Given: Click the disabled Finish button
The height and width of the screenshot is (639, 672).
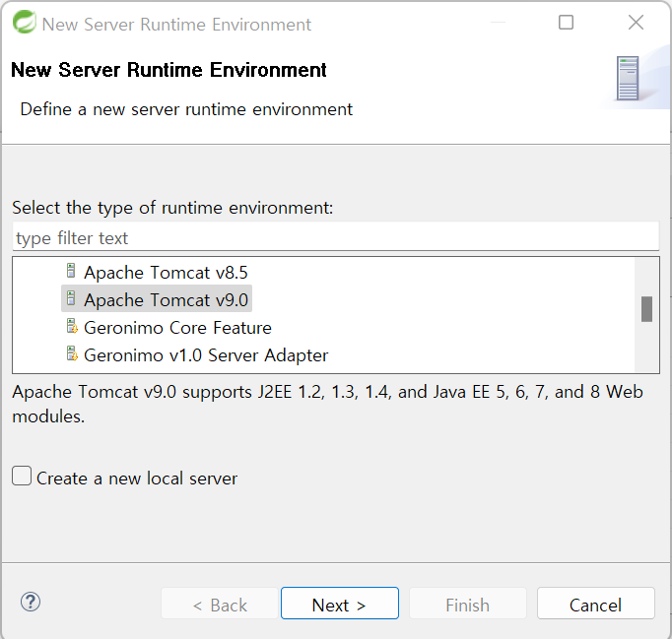Looking at the screenshot, I should tap(468, 603).
